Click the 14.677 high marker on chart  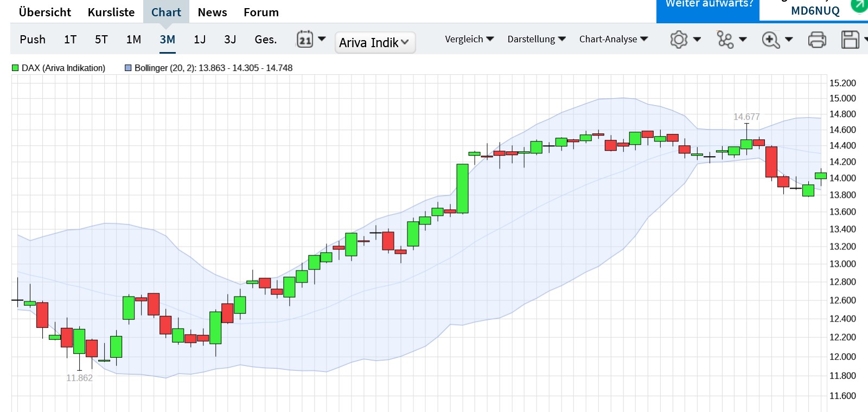coord(746,117)
